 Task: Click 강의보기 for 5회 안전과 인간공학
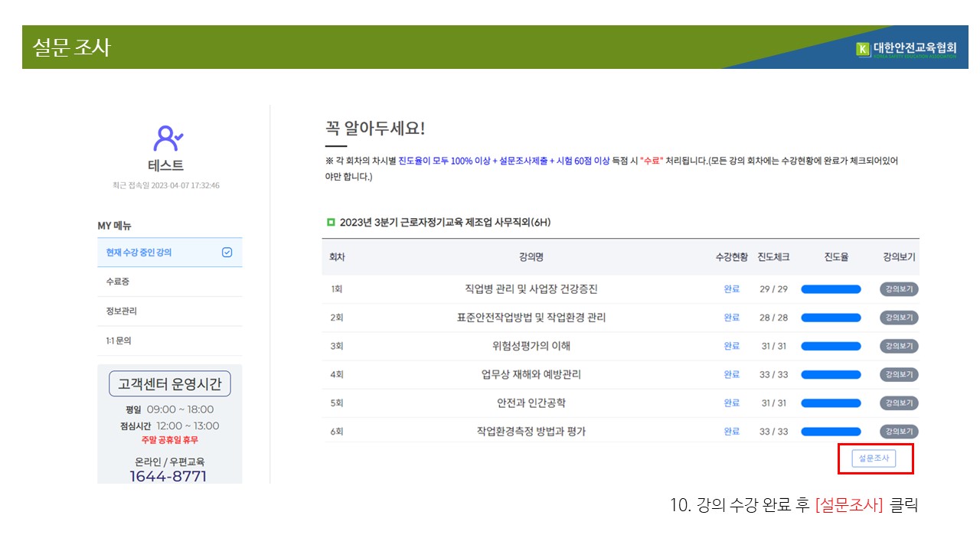pos(899,403)
